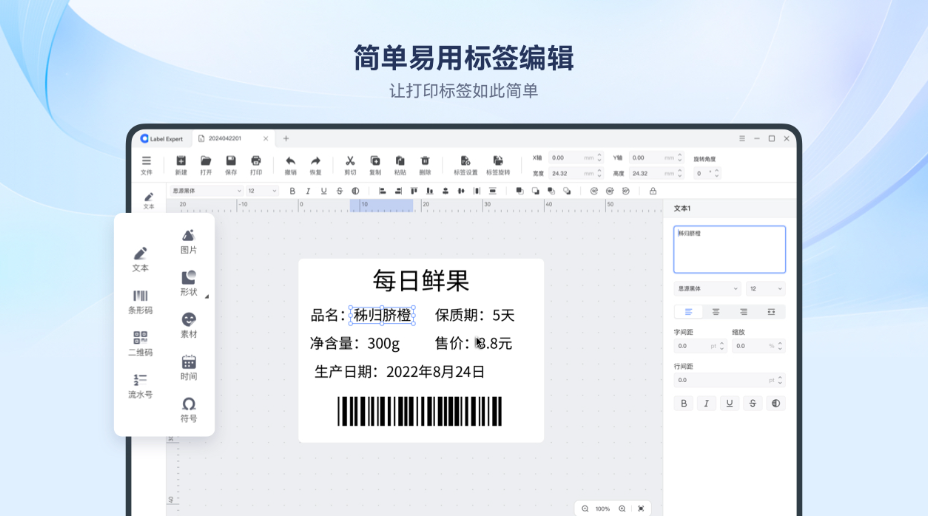Select the 形状 shape tool

(x=189, y=284)
